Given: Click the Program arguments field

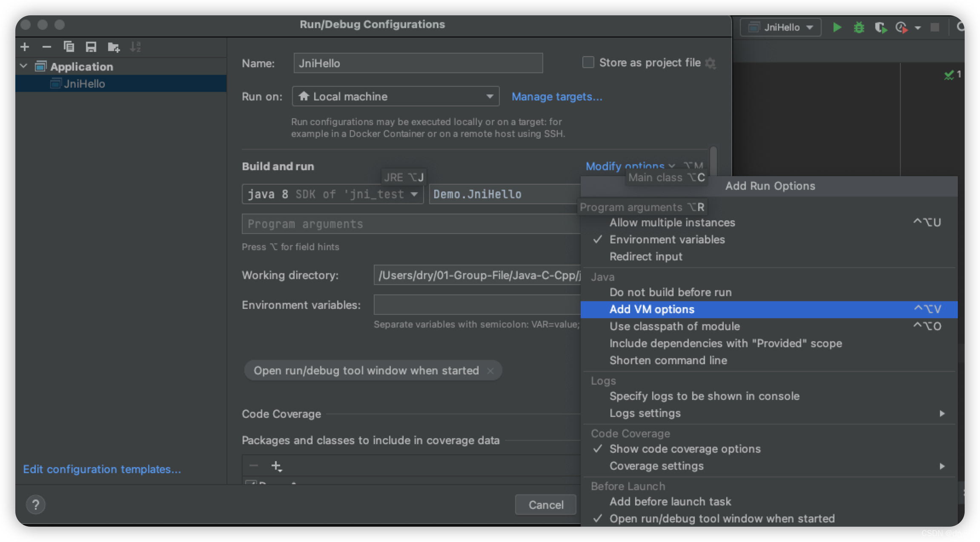Looking at the screenshot, I should point(411,224).
